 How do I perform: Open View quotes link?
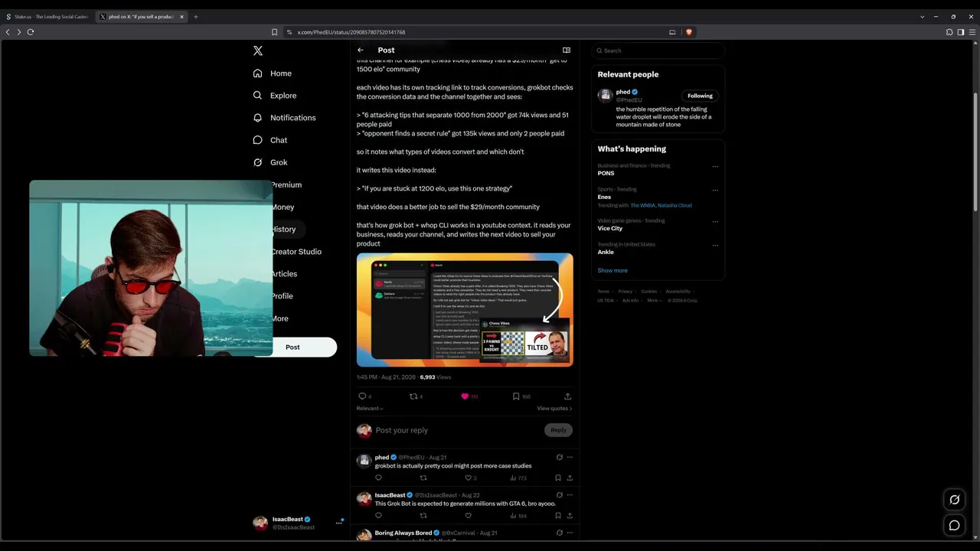click(554, 409)
